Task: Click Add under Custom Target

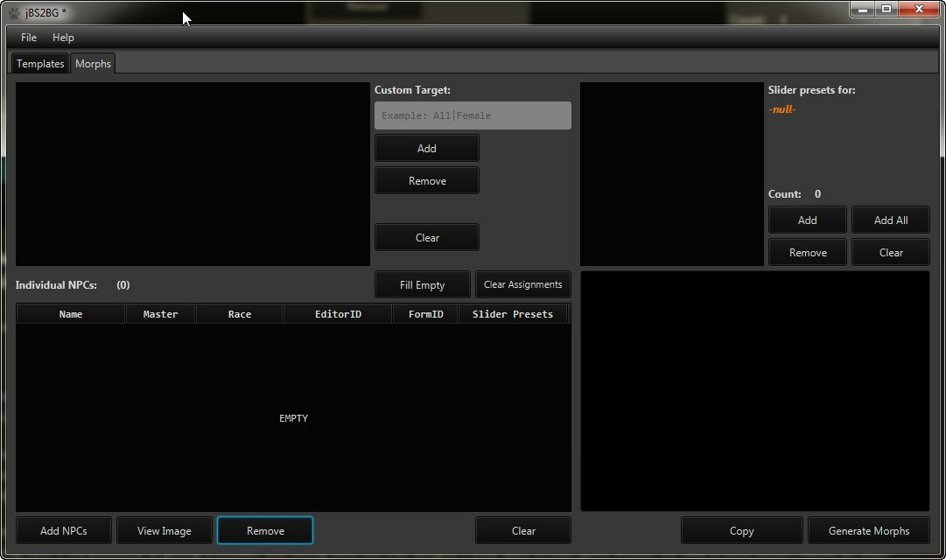Action: 426,149
